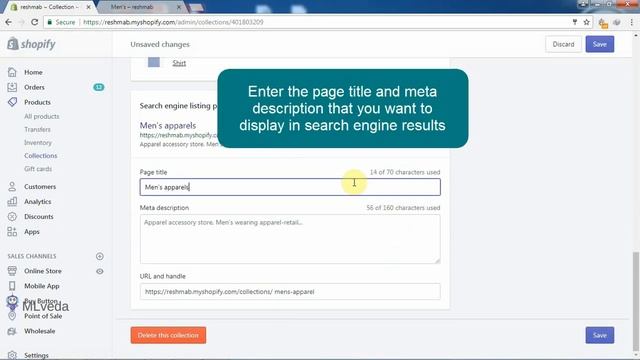Close the reshmab – Collection tab
Image resolution: width=640 pixels, height=360 pixels.
point(89,7)
